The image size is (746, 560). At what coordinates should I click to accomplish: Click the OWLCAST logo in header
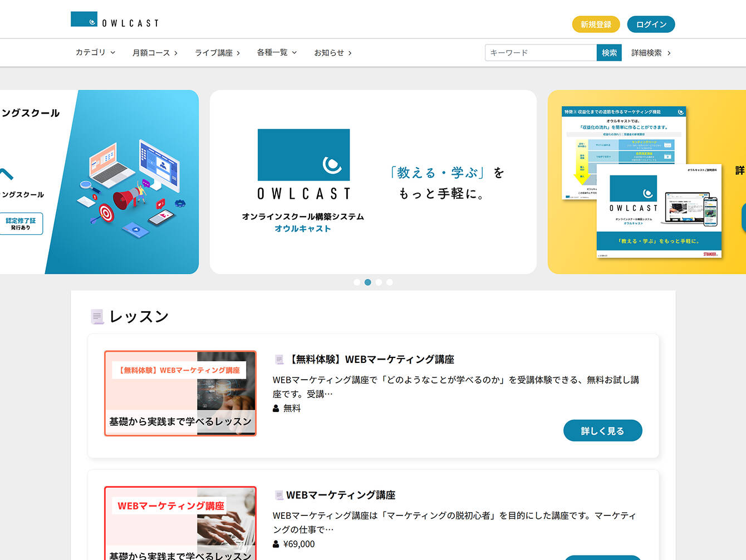point(115,19)
